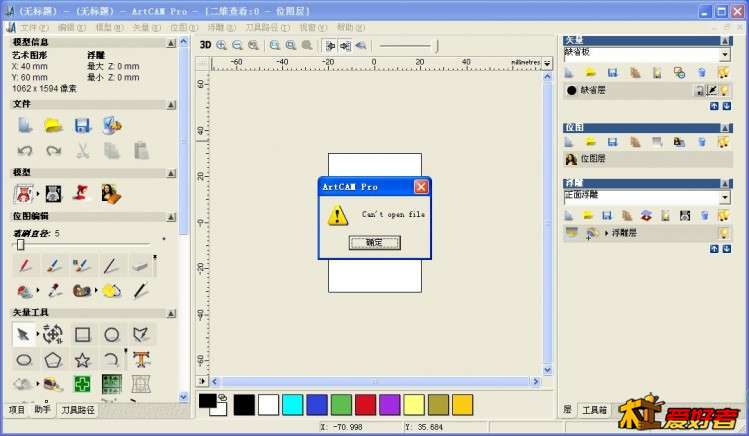Image resolution: width=749 pixels, height=436 pixels.
Task: Click the green cross icon in 矢量工具
Action: tap(82, 384)
